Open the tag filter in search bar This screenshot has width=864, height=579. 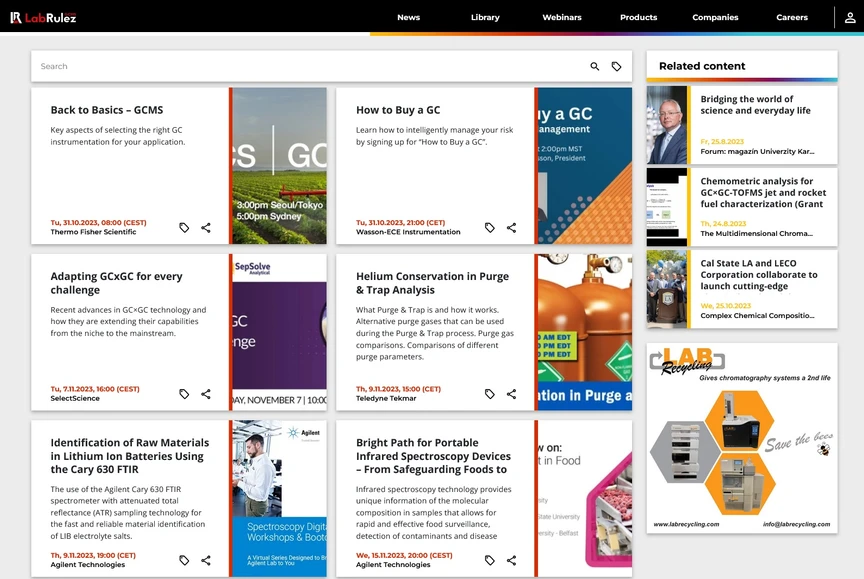(617, 66)
